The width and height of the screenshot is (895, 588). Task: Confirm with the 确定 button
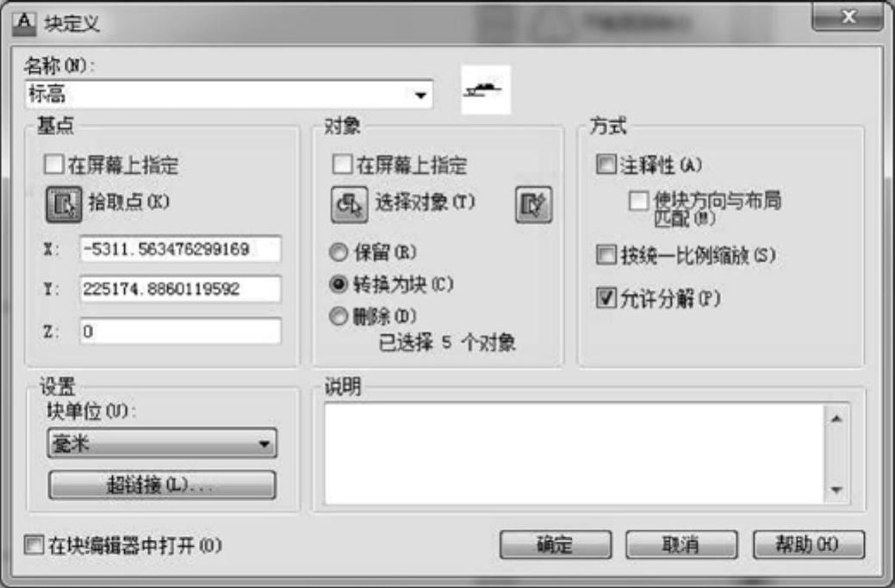pos(556,545)
